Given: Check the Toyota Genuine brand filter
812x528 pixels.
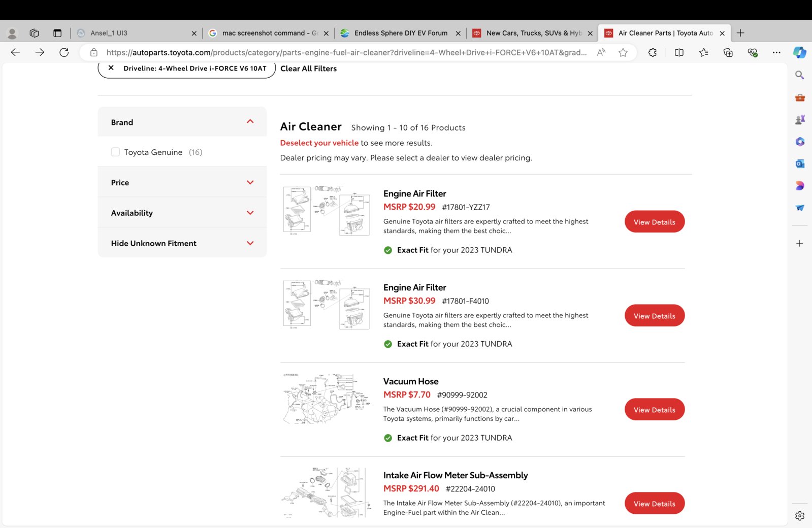Looking at the screenshot, I should 115,152.
